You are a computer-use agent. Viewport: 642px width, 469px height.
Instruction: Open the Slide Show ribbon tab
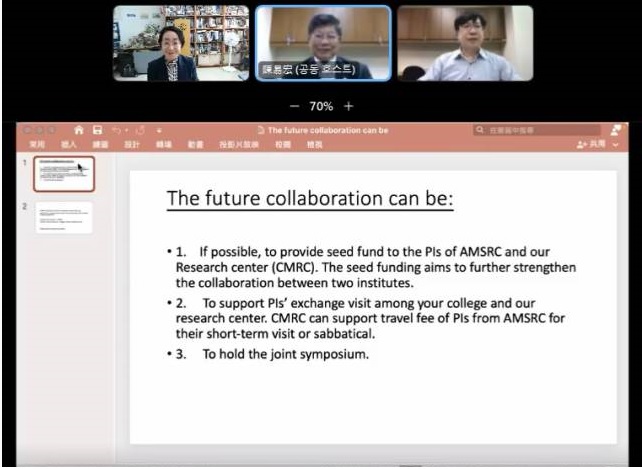(239, 145)
